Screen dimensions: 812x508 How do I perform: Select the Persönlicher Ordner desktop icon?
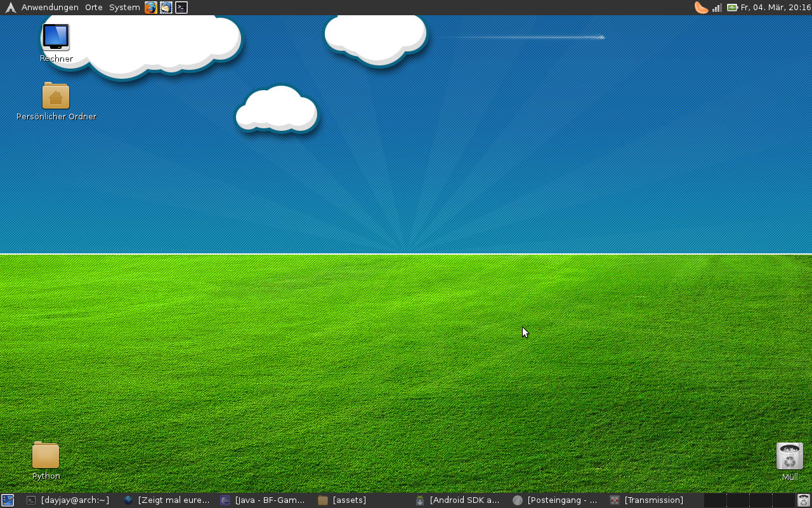tap(56, 102)
